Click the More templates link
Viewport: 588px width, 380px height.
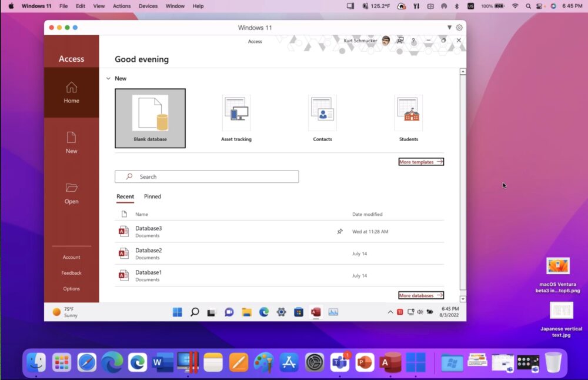tap(420, 162)
